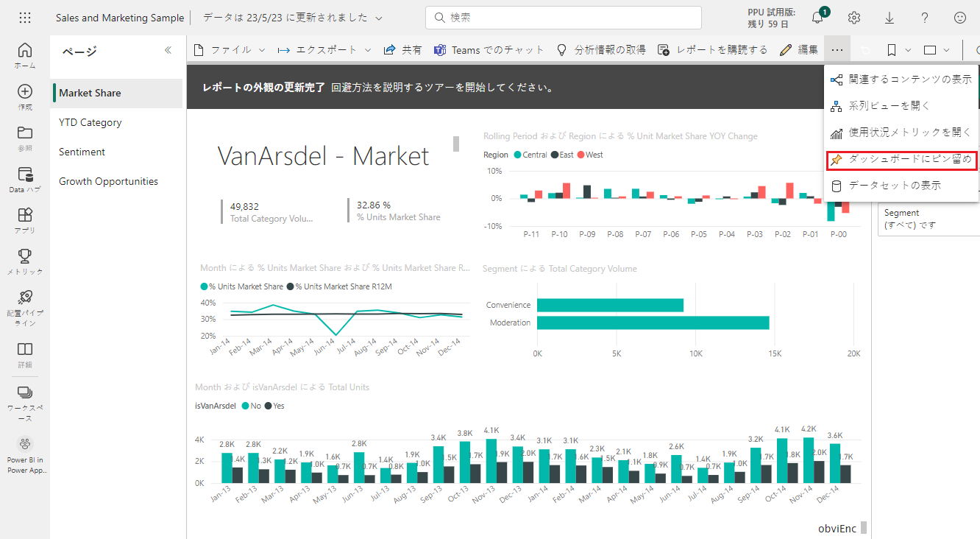Screen dimensions: 980x539
Task: Open the ファイル menu
Action: (x=229, y=50)
